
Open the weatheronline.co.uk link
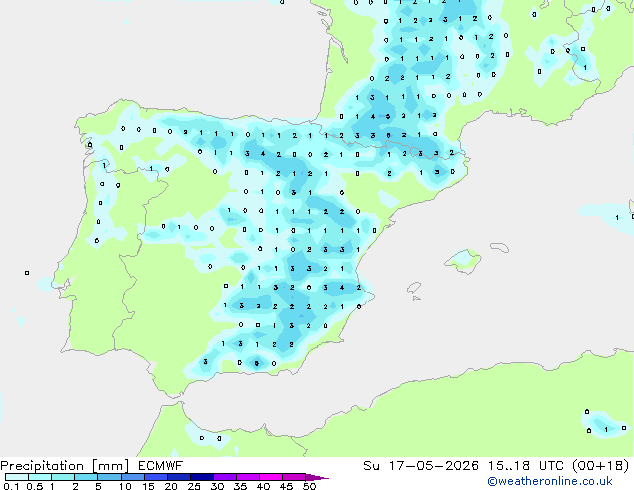[550, 481]
